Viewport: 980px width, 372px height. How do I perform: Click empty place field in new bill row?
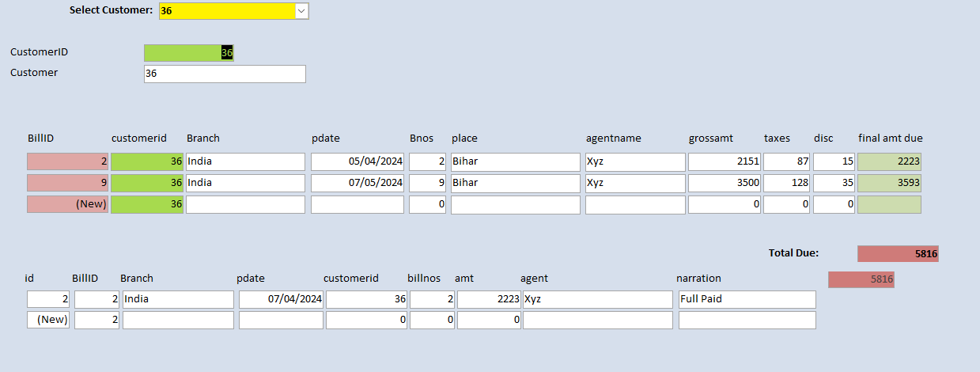(x=515, y=204)
